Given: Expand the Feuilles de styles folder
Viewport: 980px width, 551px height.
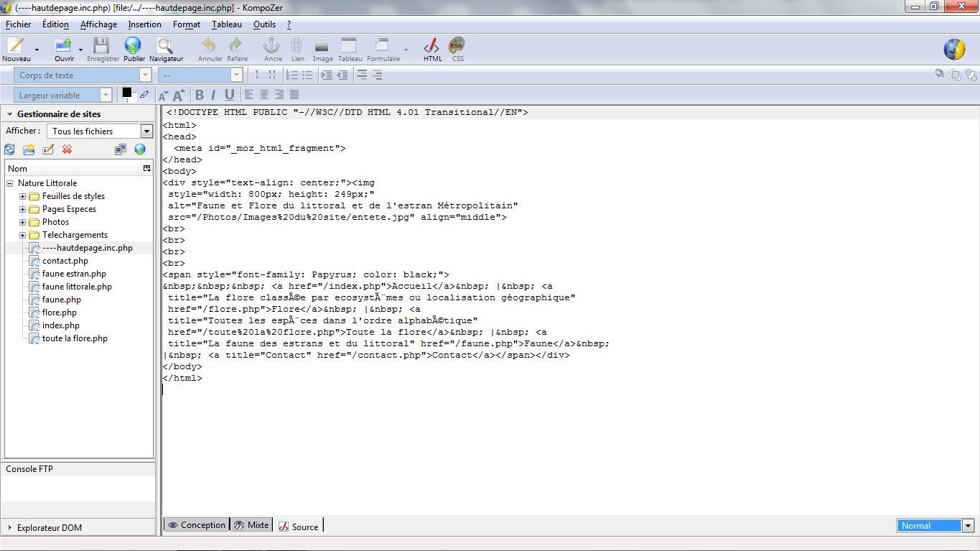Looking at the screenshot, I should pos(22,196).
